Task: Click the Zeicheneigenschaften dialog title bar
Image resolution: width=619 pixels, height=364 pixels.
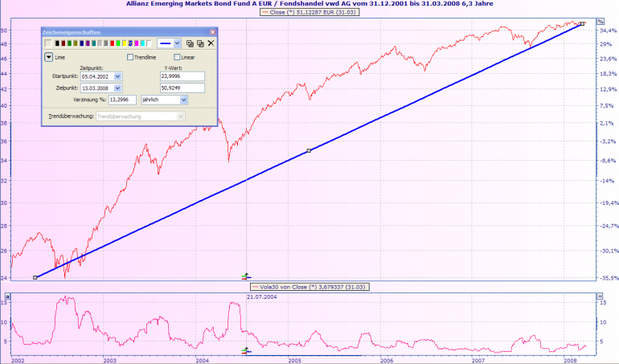Action: (x=129, y=32)
